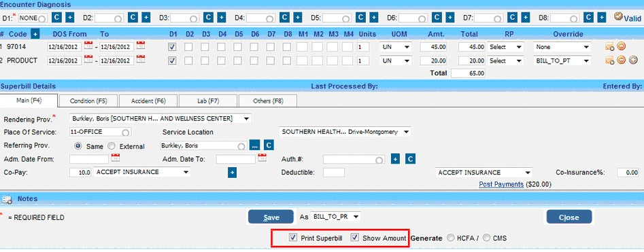Image resolution: width=644 pixels, height=252 pixels.
Task: Click the add code plus icon beside Code header
Action: [35, 34]
